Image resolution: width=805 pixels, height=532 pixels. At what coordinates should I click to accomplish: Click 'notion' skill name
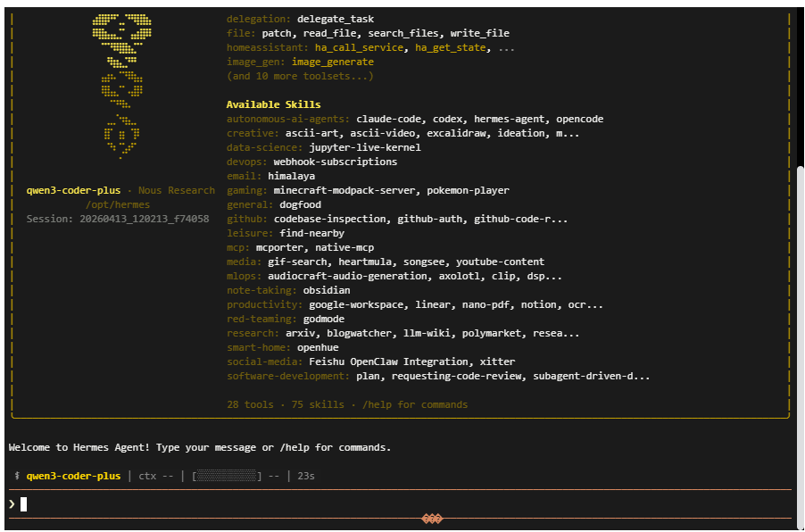click(x=538, y=305)
